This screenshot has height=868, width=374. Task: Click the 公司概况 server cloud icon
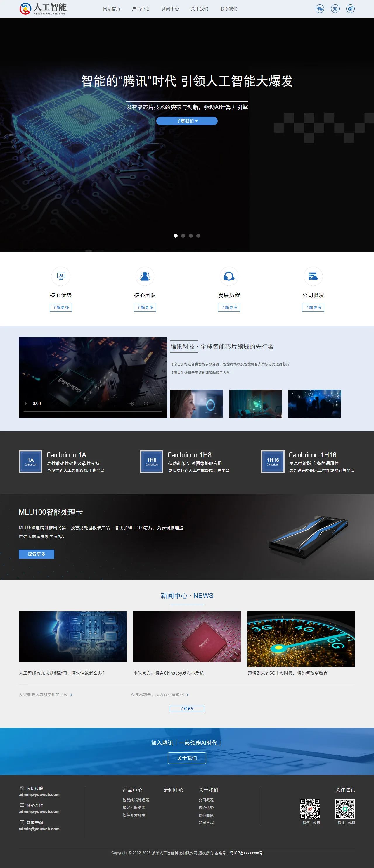coord(314,276)
